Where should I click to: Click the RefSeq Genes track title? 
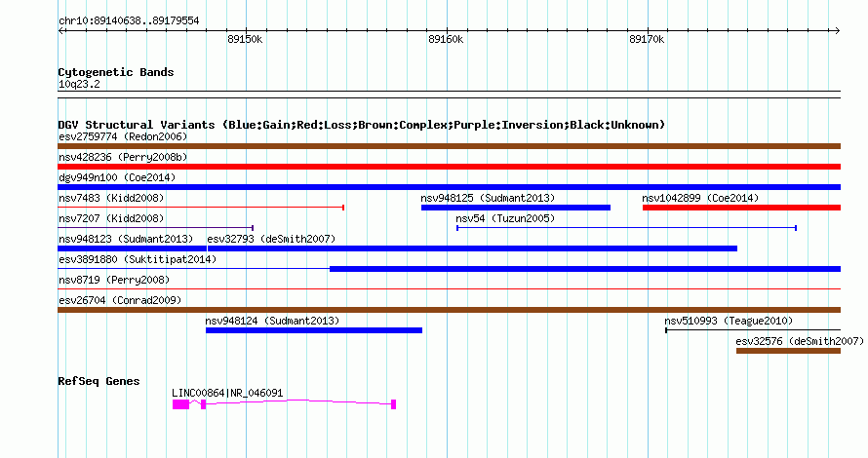point(99,381)
